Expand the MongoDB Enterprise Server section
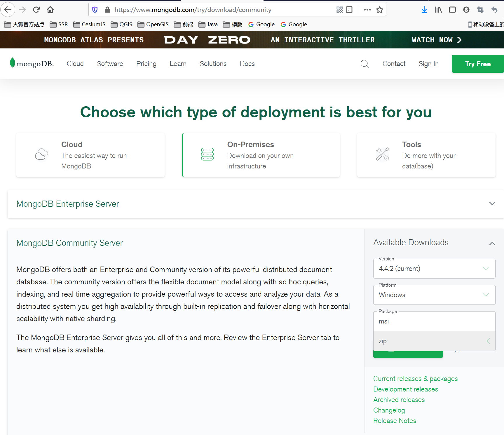Viewport: 504px width, 435px height. pyautogui.click(x=492, y=203)
